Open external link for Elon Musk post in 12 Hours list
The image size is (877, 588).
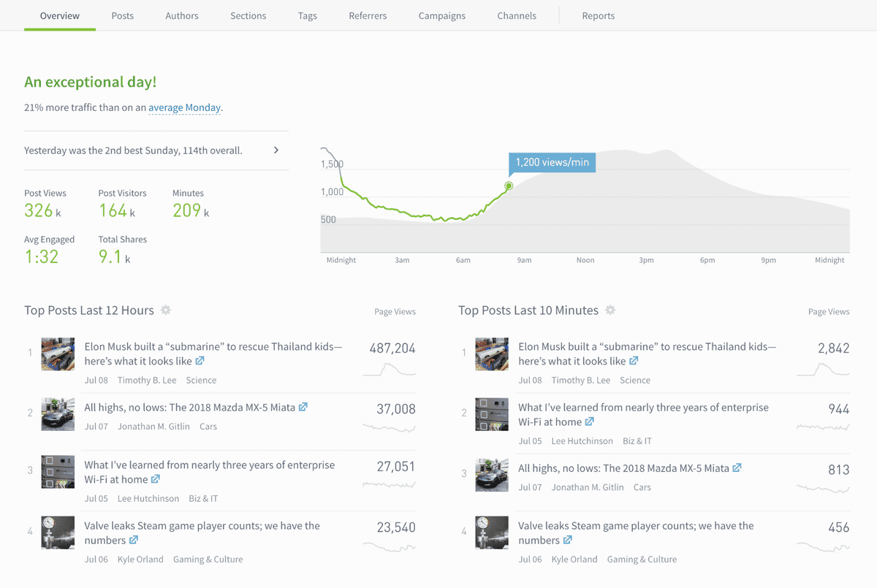click(200, 361)
